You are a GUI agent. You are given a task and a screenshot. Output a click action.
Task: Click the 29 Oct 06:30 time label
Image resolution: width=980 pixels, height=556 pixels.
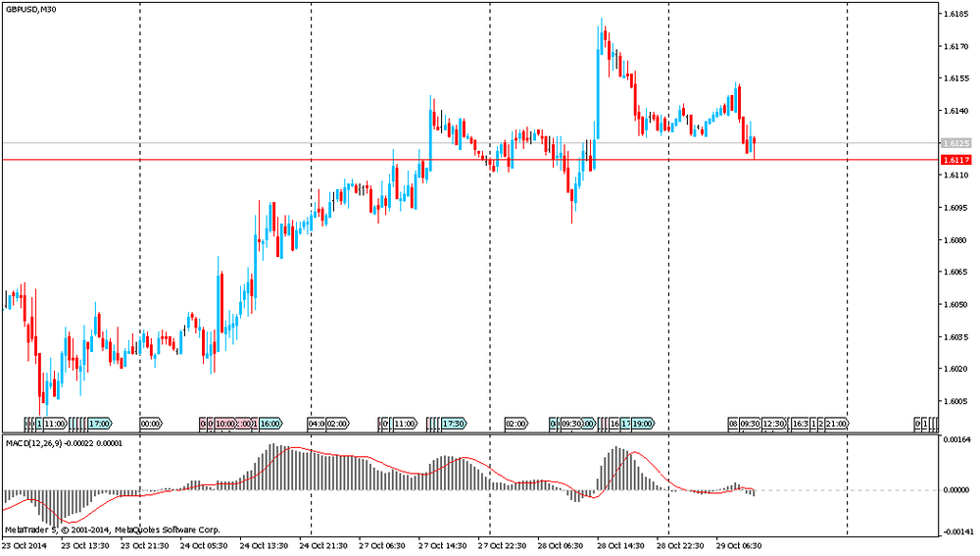point(739,545)
